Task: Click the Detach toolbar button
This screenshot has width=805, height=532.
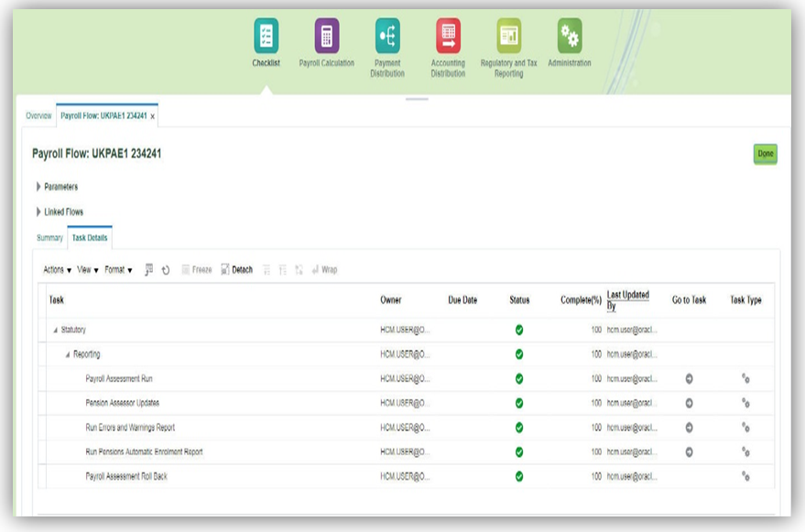Action: click(236, 269)
